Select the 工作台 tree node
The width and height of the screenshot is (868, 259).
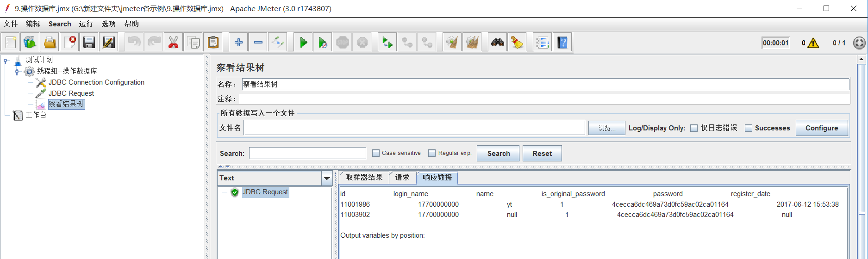tap(36, 115)
